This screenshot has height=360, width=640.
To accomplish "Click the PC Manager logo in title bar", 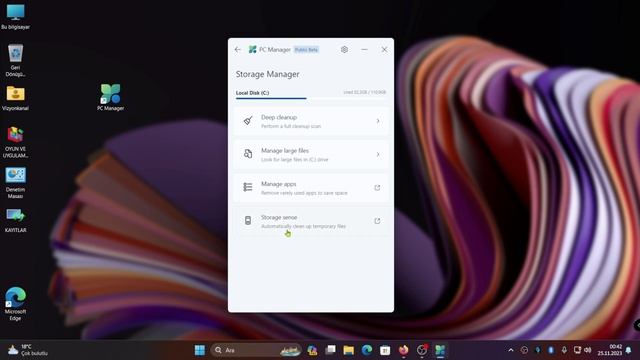I will point(253,49).
